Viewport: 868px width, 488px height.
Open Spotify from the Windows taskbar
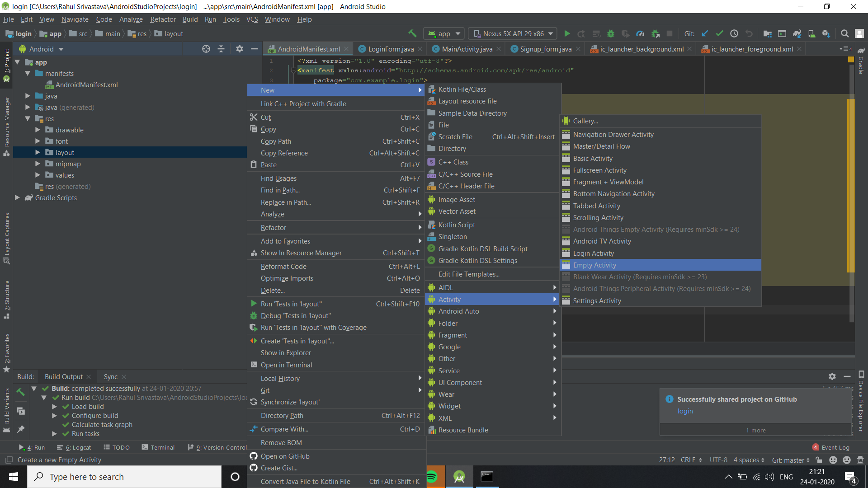[x=433, y=477]
